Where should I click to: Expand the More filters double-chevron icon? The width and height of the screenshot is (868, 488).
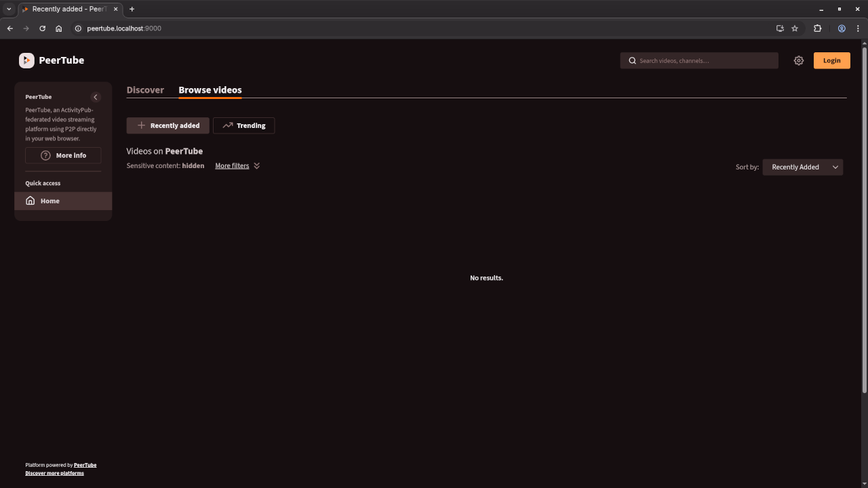[x=257, y=166]
